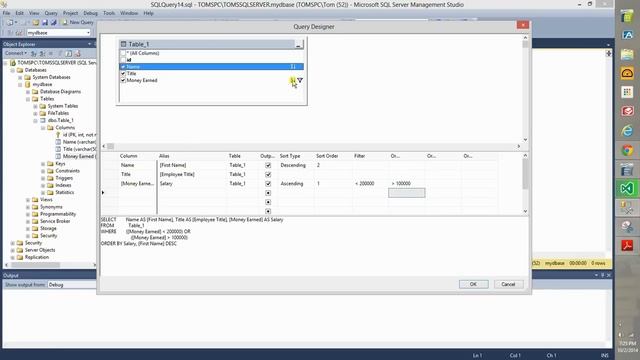Open the View menu
Image resolution: width=640 pixels, height=360 pixels.
pyautogui.click(x=34, y=13)
